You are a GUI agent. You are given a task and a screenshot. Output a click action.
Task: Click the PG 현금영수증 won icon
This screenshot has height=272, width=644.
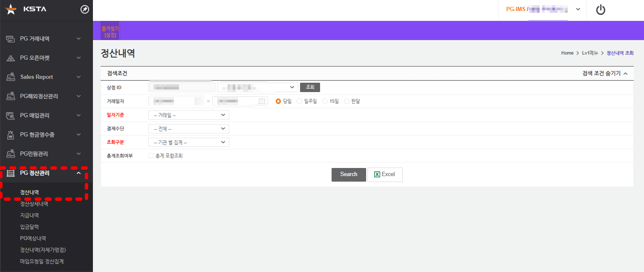click(x=11, y=135)
